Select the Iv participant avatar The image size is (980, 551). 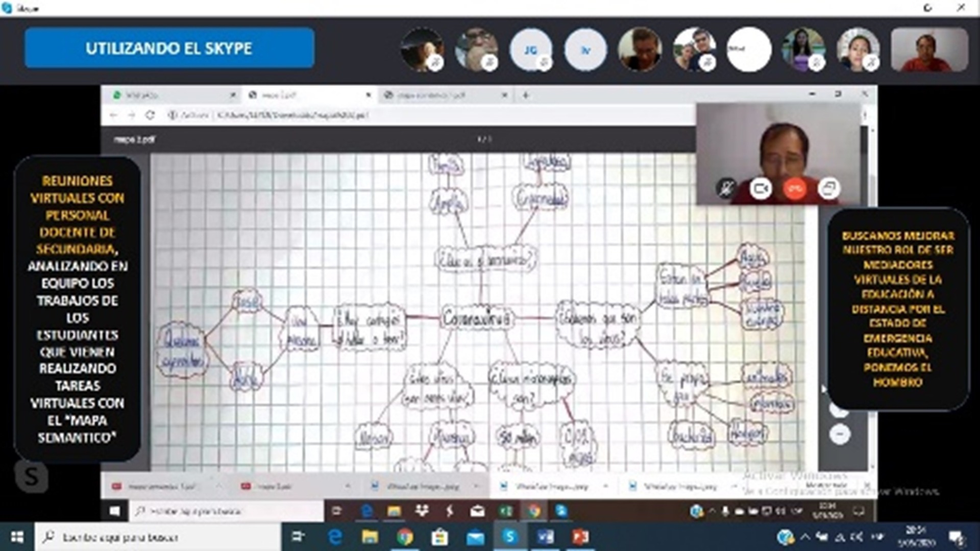point(585,49)
